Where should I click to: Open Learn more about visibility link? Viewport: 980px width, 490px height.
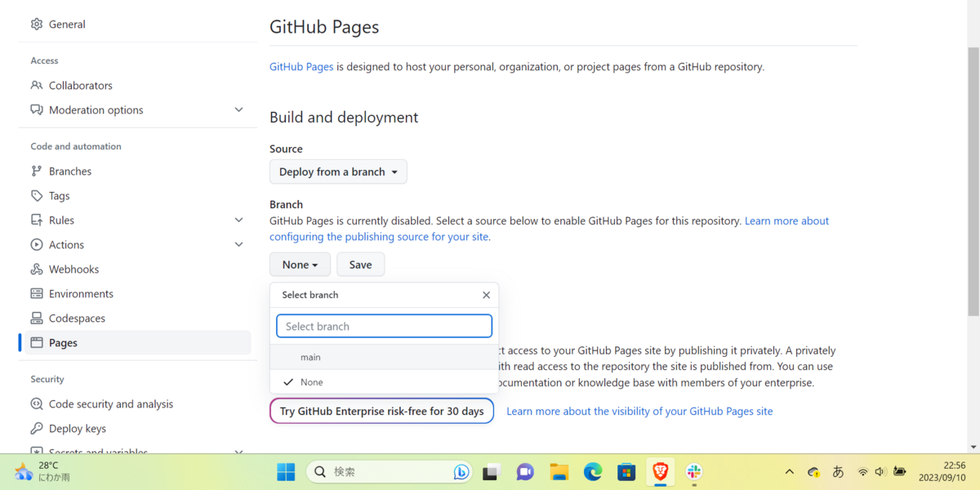coord(639,412)
